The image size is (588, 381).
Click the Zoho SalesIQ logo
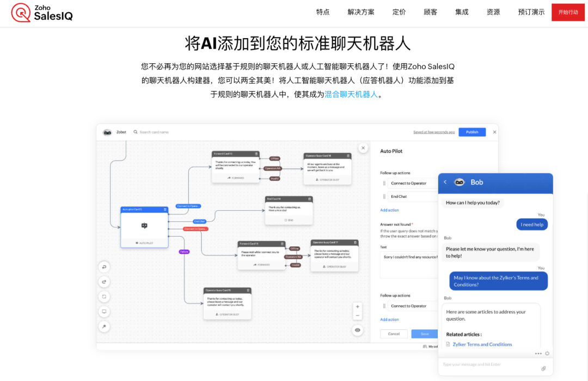tap(41, 13)
